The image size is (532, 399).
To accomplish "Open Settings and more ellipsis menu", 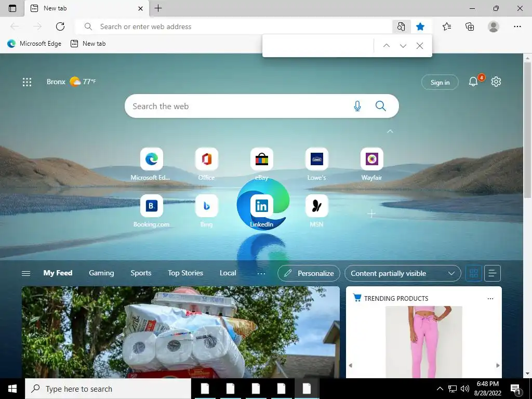I will pyautogui.click(x=517, y=26).
